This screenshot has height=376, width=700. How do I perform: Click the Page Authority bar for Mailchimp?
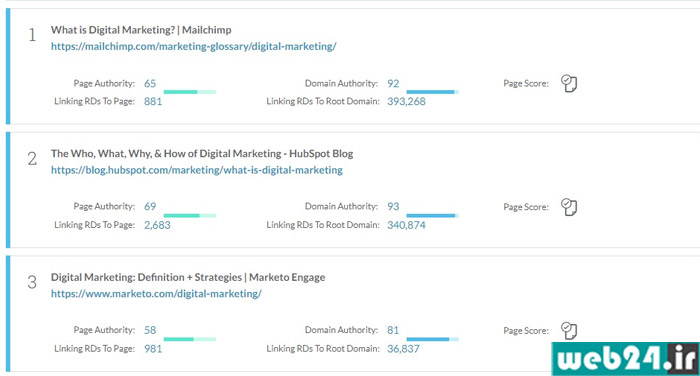(190, 92)
